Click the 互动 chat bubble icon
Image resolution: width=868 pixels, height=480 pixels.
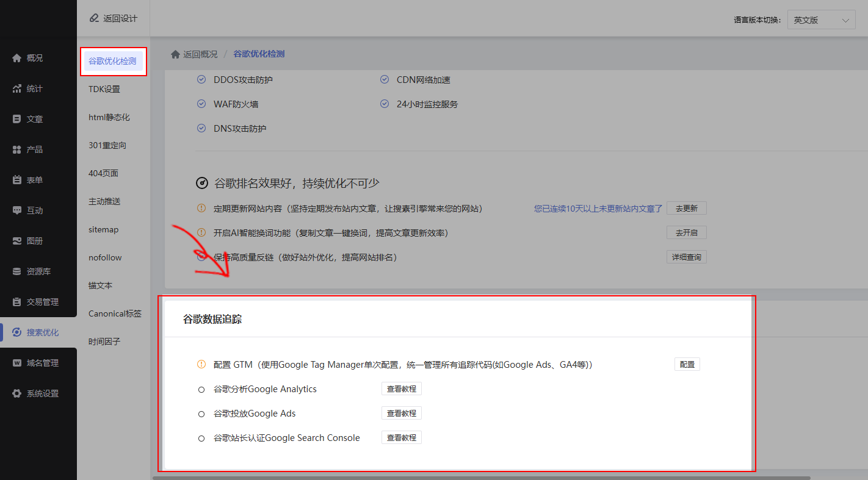[x=17, y=210]
